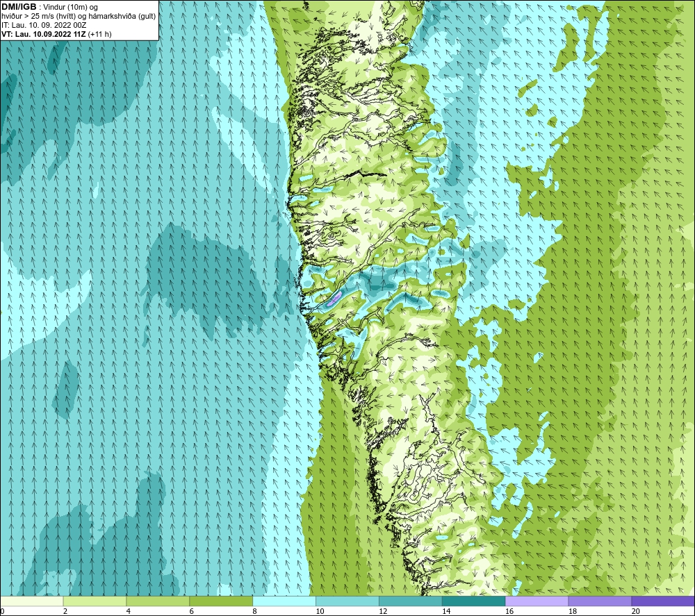Click the legend scale label "20"
Screen dimensions: 695x616
[x=636, y=611]
